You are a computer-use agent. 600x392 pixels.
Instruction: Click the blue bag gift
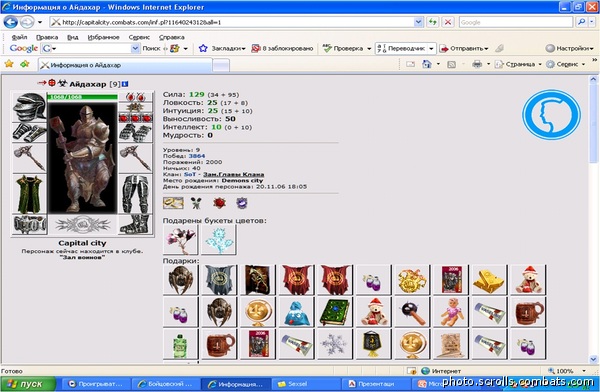[x=296, y=312]
